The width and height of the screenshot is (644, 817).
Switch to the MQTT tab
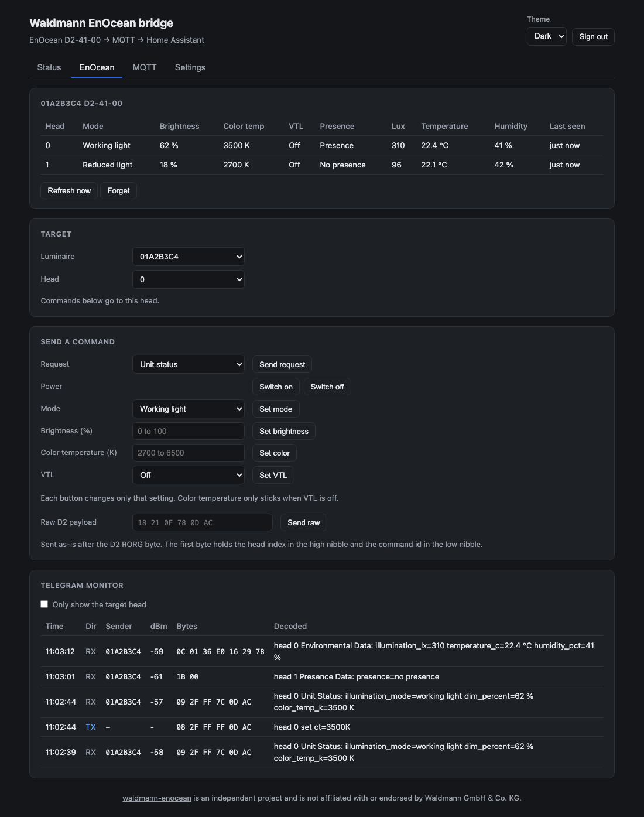[145, 67]
